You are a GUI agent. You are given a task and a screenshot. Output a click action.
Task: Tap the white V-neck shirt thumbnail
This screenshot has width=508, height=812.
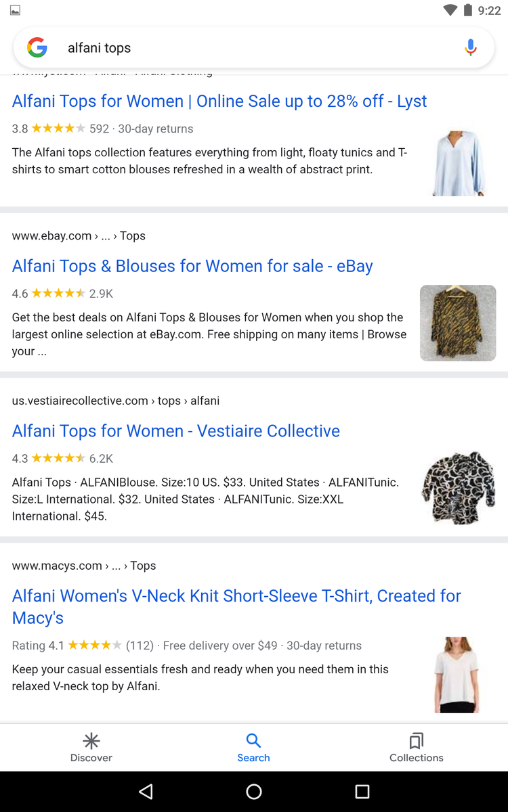click(x=458, y=674)
